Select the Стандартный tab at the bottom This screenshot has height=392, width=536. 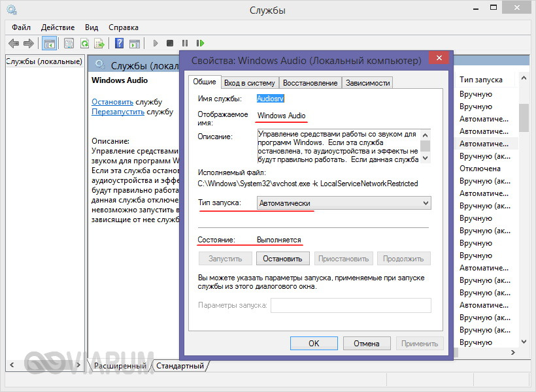tap(180, 366)
